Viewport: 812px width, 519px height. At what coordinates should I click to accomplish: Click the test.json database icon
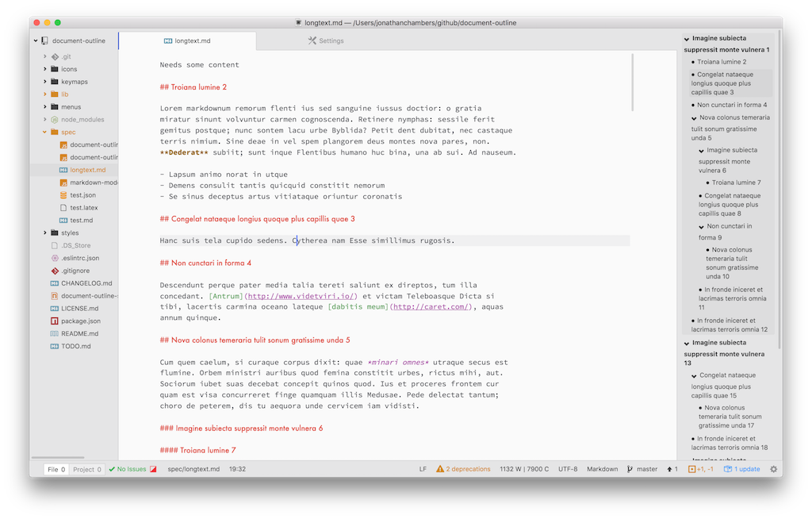click(63, 195)
